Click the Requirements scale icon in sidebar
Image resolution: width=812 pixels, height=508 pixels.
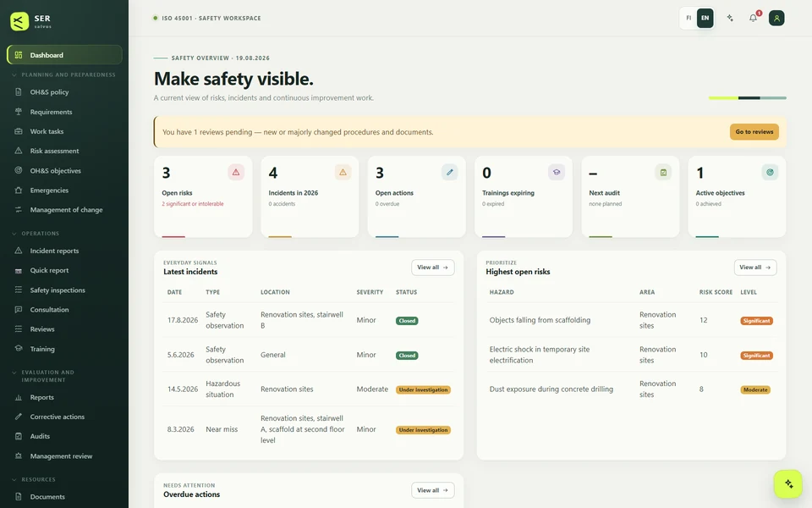[x=19, y=112]
